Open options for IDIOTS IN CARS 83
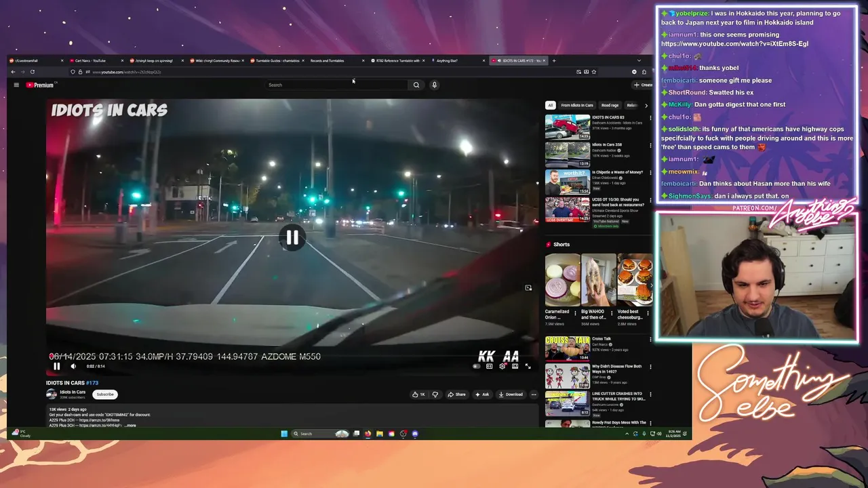This screenshot has width=868, height=488. coord(650,118)
